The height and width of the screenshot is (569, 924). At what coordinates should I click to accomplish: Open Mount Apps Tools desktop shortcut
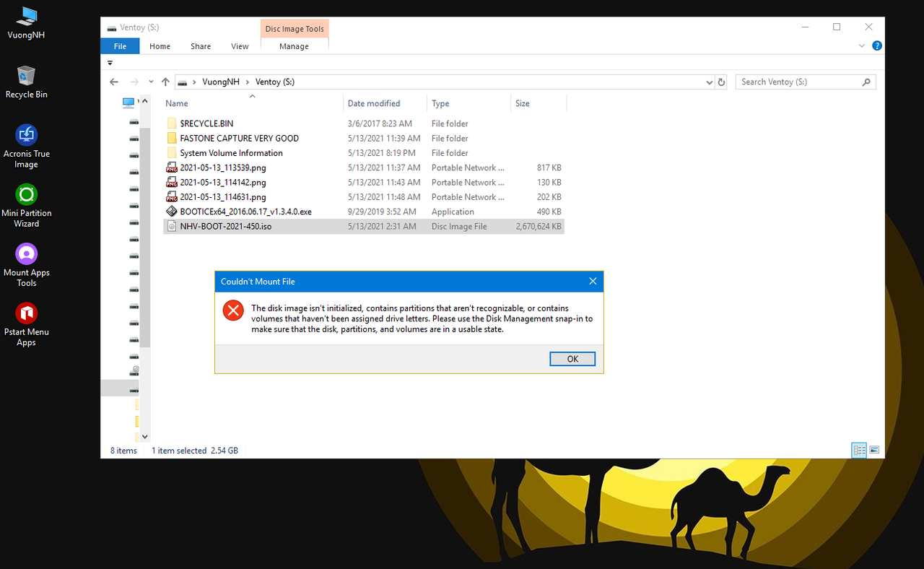click(x=26, y=265)
